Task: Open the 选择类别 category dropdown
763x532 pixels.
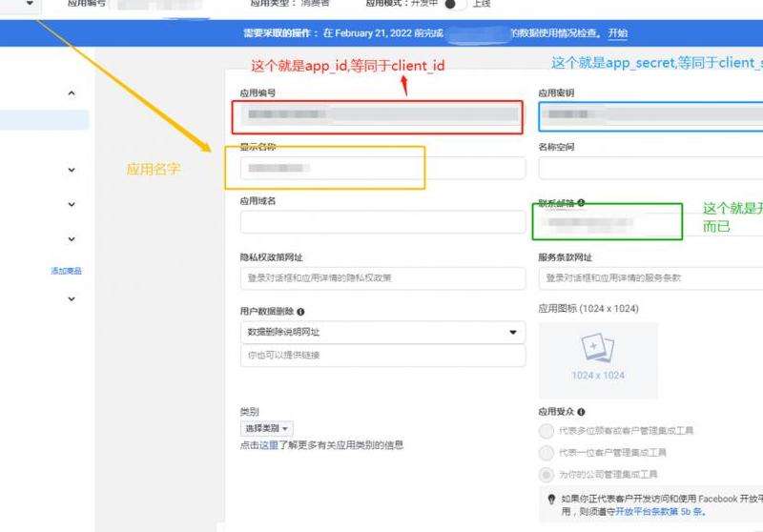Action: point(267,428)
